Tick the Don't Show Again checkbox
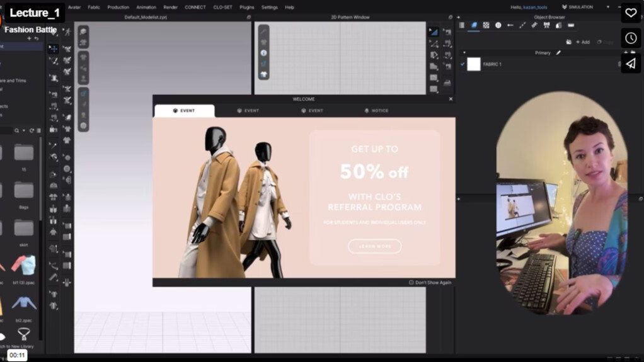644x362 pixels. tap(411, 283)
